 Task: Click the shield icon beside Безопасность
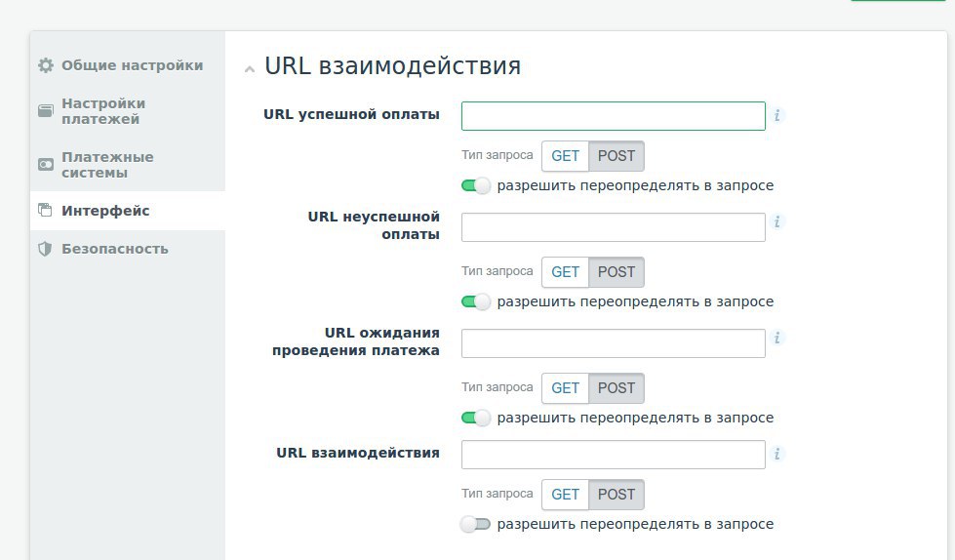(x=45, y=249)
